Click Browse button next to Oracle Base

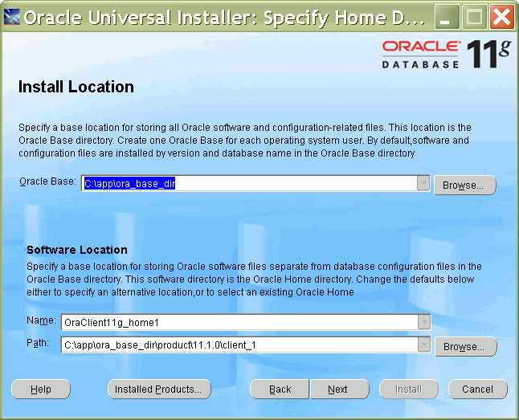coord(464,185)
